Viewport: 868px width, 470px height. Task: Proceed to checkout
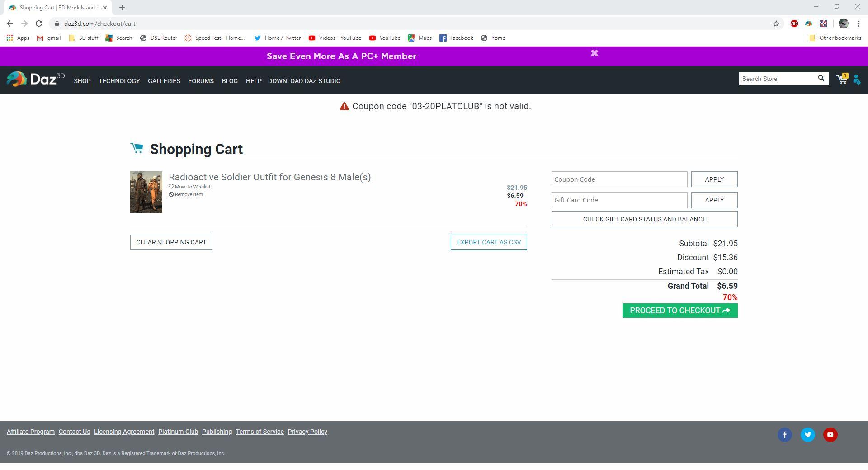tap(680, 310)
